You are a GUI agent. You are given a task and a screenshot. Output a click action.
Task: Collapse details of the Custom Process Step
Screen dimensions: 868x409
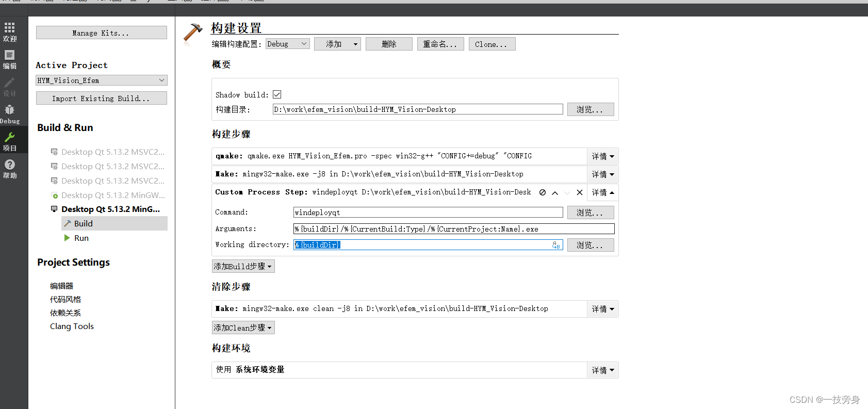[602, 192]
